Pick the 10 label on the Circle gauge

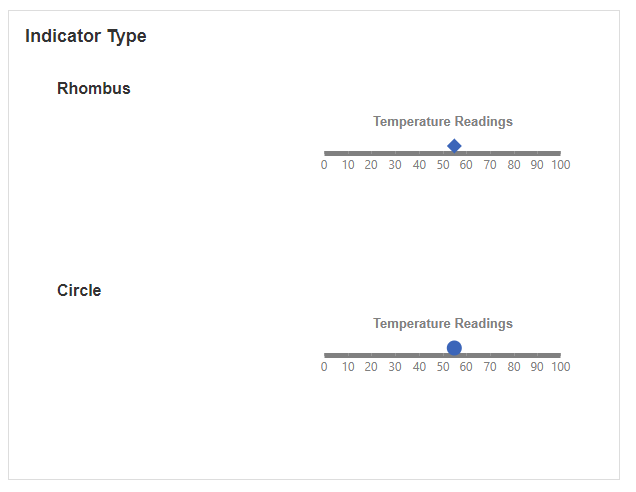coord(348,367)
